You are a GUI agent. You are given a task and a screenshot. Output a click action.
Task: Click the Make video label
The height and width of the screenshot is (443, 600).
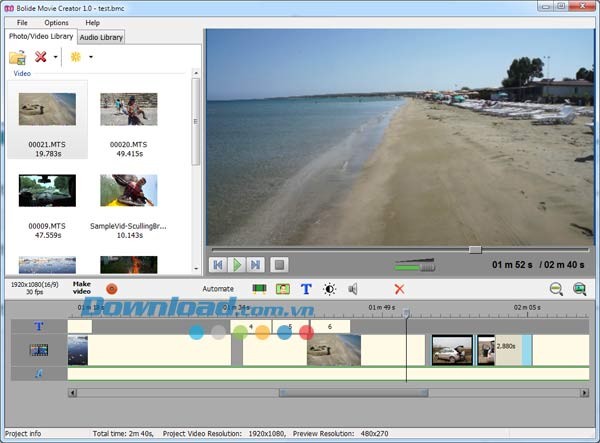coord(82,288)
